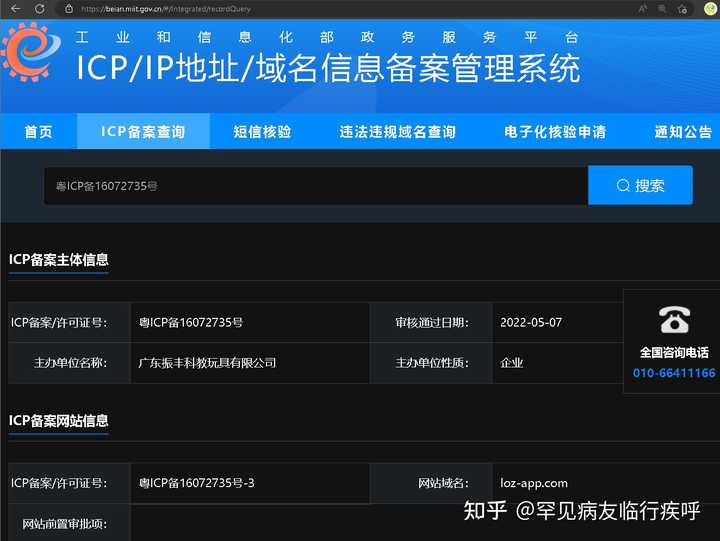Click website license 粤ICP备16072735号-3
Viewport: 720px width, 541px height.
point(197,483)
